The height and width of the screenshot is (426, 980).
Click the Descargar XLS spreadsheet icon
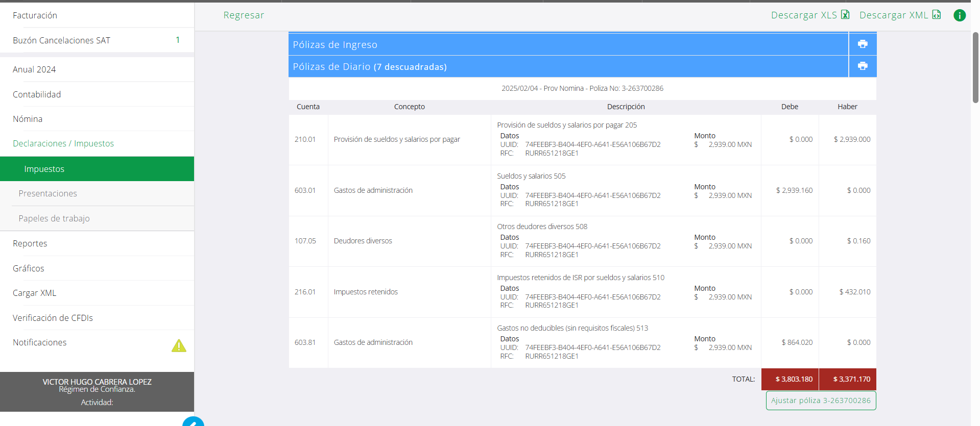(845, 15)
